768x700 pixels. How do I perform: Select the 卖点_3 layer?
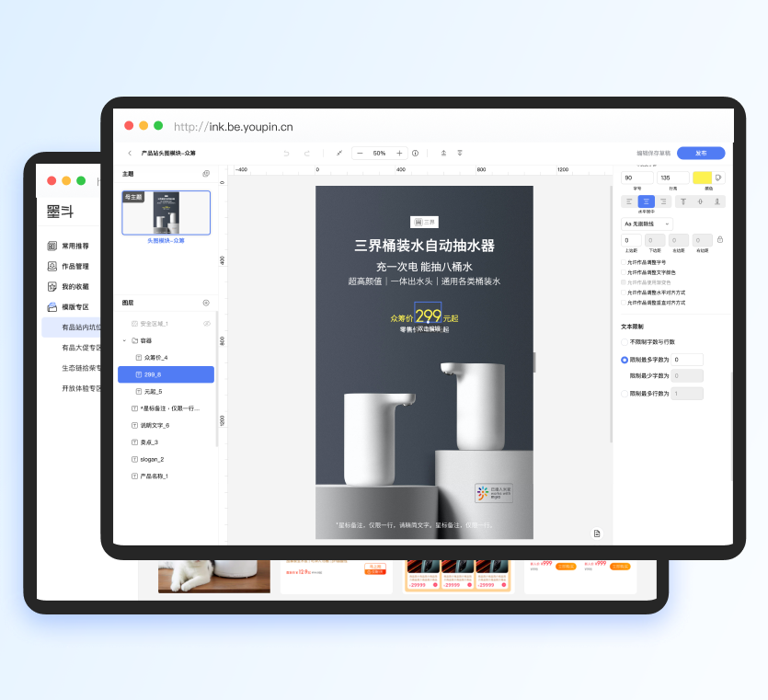(x=166, y=442)
